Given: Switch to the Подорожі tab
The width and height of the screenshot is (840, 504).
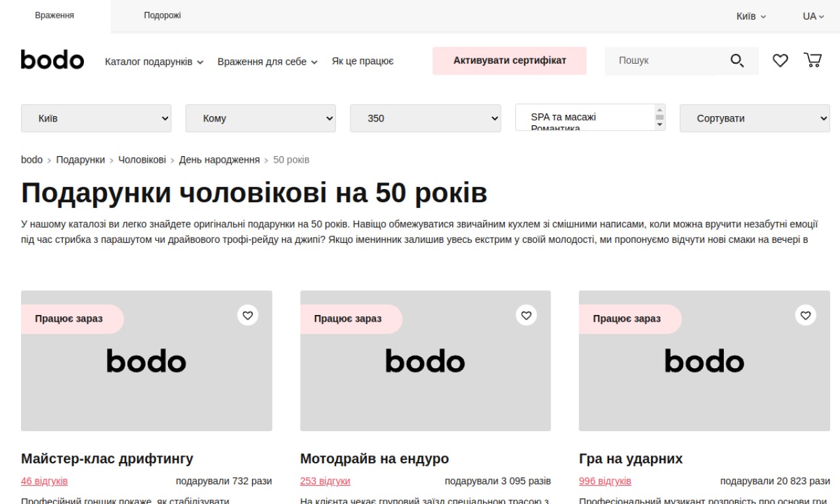Looking at the screenshot, I should [x=162, y=16].
